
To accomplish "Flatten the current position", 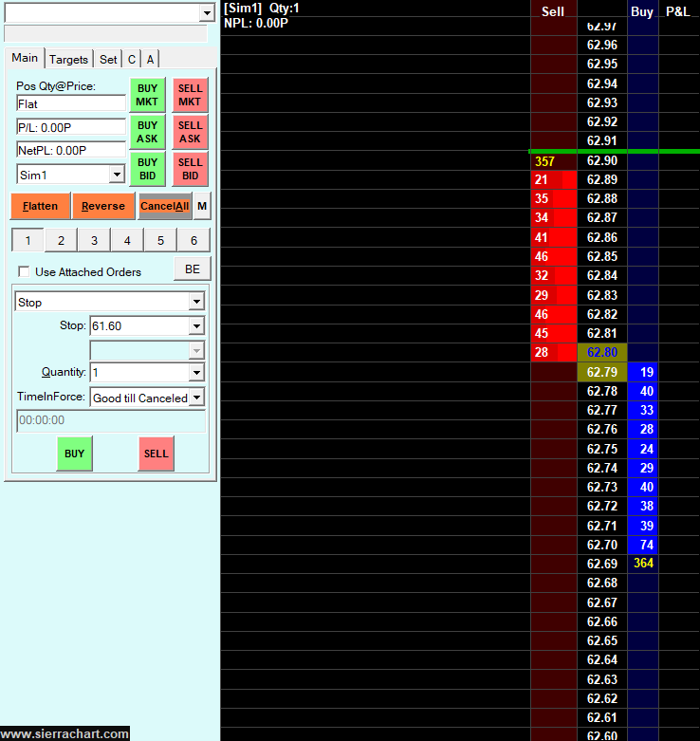I will click(40, 206).
